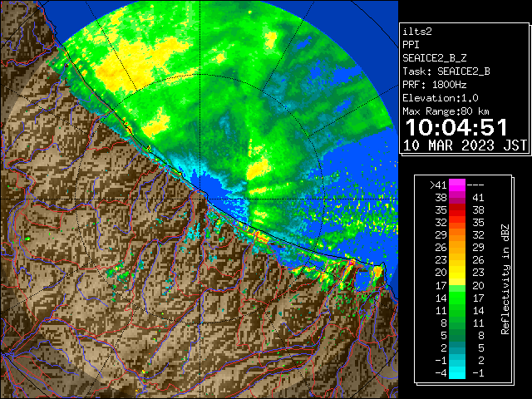
Task: Click the 'Elevation:1.0' line
Action: (x=441, y=98)
